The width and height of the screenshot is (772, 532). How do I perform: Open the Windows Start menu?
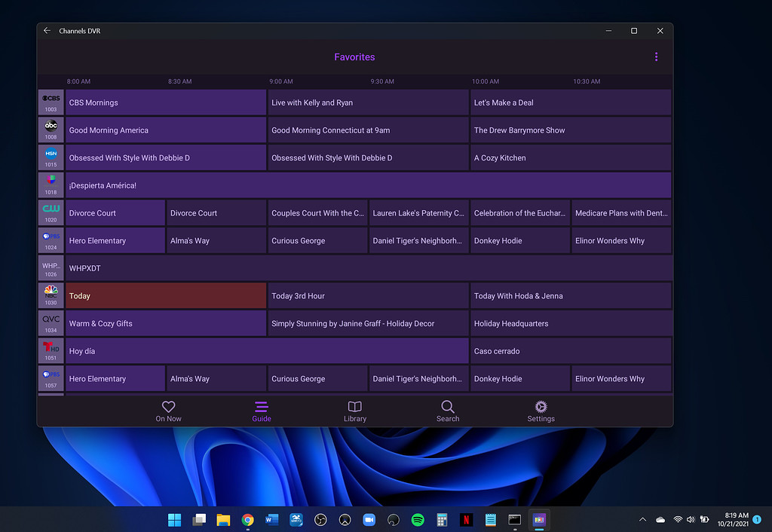point(174,519)
